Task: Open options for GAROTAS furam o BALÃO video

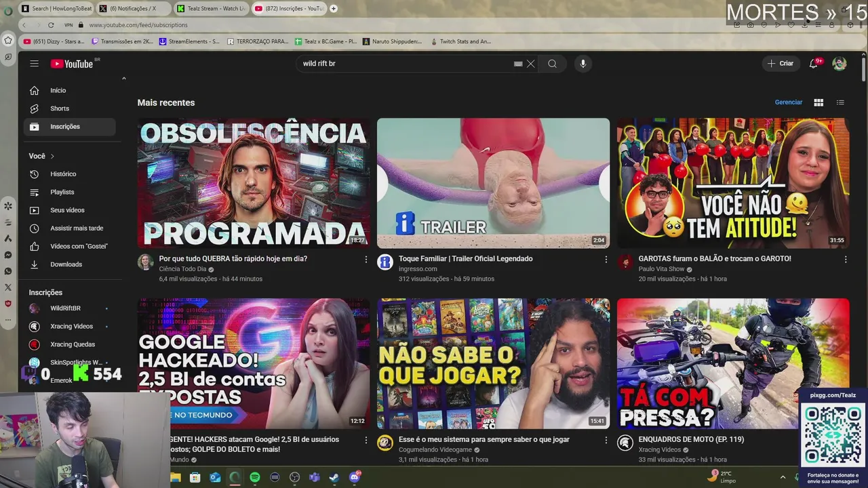Action: pos(845,260)
